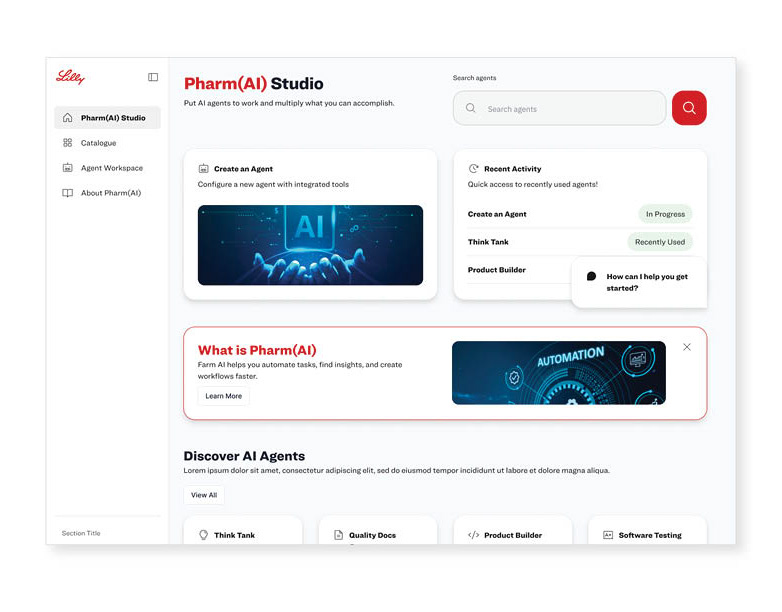This screenshot has width=782, height=612.
Task: Click the View All button
Action: pyautogui.click(x=204, y=495)
